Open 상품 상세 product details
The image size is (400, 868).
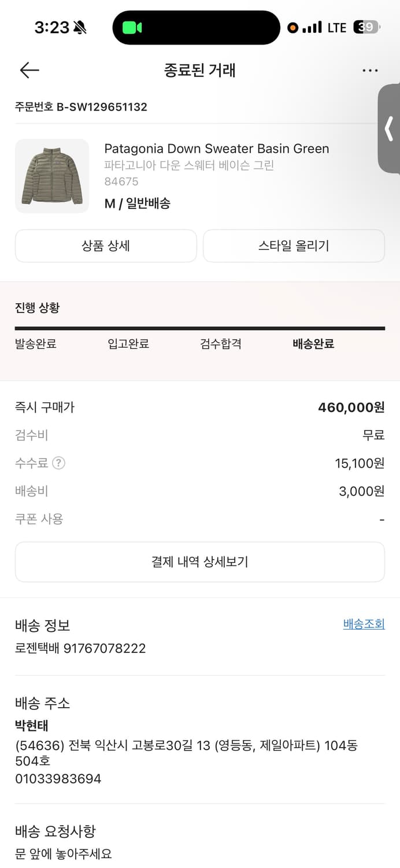[x=106, y=245]
